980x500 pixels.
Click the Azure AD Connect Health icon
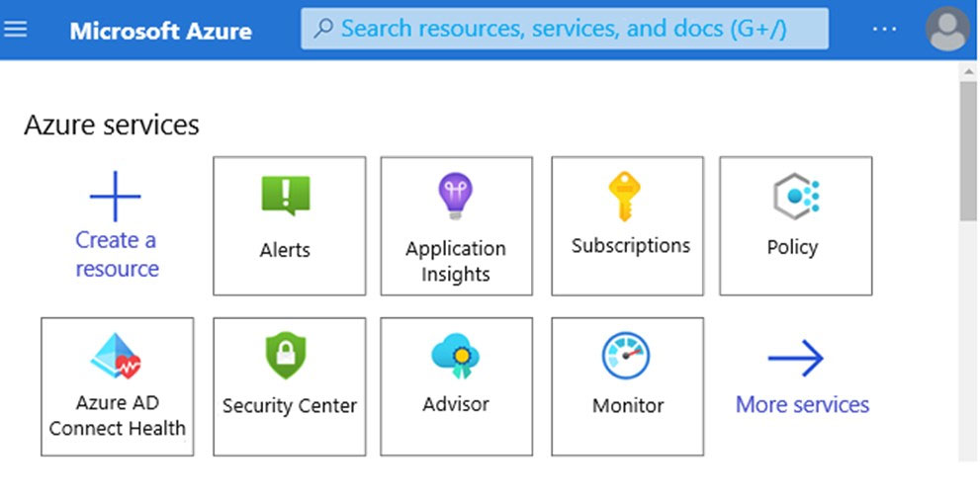pyautogui.click(x=117, y=356)
